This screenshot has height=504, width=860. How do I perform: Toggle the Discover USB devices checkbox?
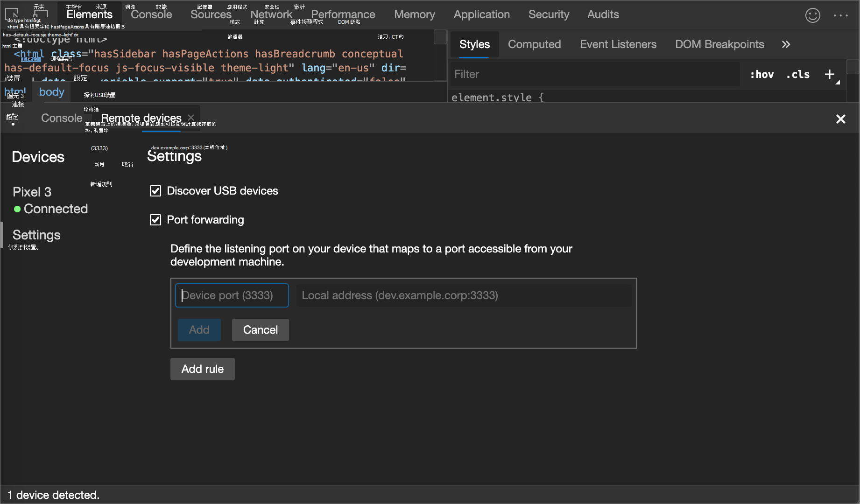click(155, 191)
